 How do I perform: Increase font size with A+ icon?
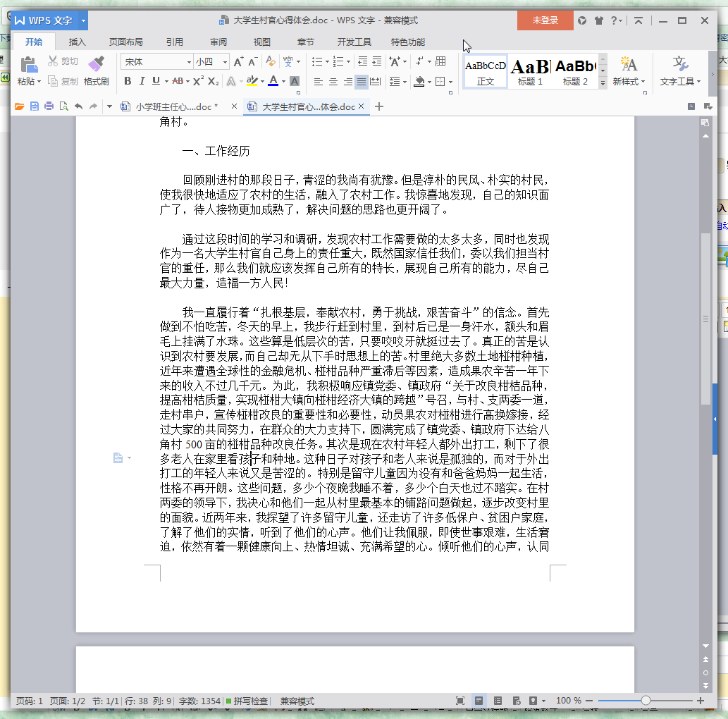(239, 62)
